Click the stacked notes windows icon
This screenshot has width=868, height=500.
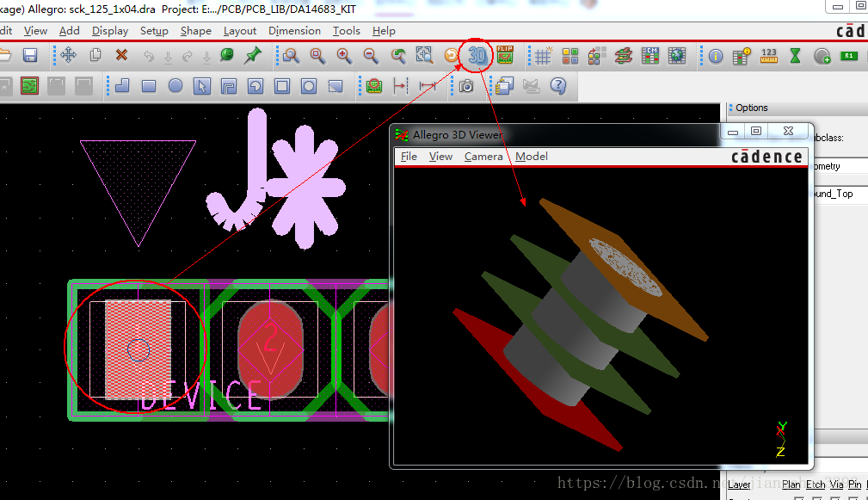(x=504, y=86)
